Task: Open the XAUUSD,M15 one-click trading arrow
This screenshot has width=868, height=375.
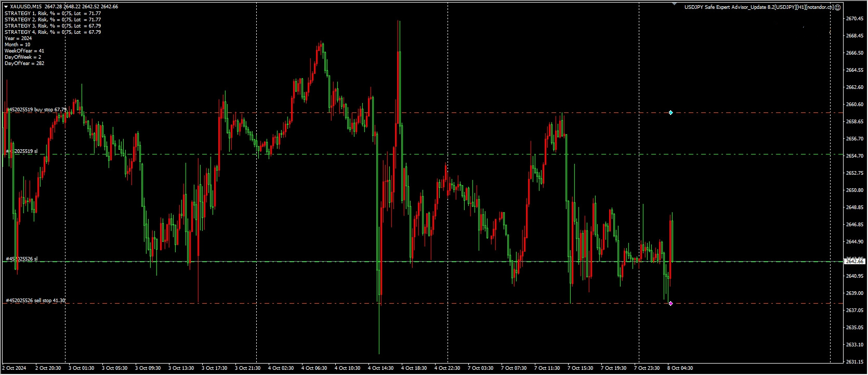Action: [x=6, y=7]
